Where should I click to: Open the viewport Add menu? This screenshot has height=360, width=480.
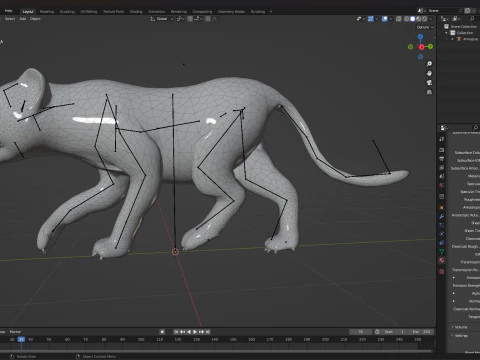[x=23, y=19]
